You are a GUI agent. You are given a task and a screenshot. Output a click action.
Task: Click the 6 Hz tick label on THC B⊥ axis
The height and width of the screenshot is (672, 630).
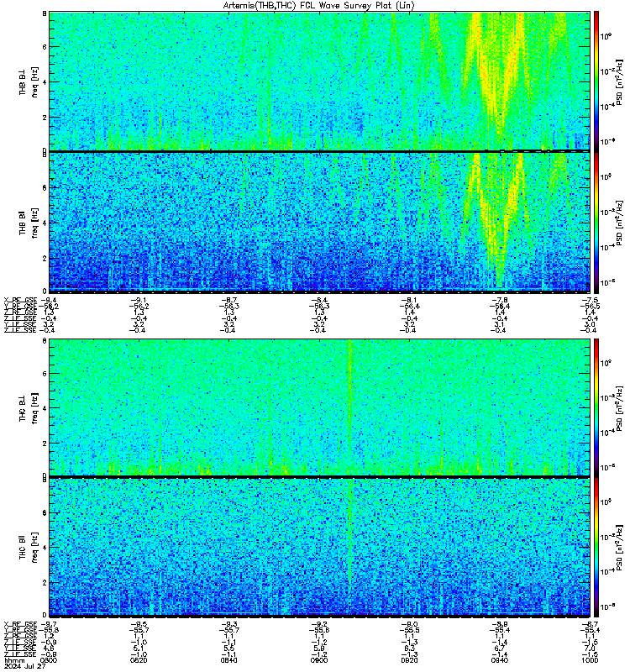click(45, 374)
